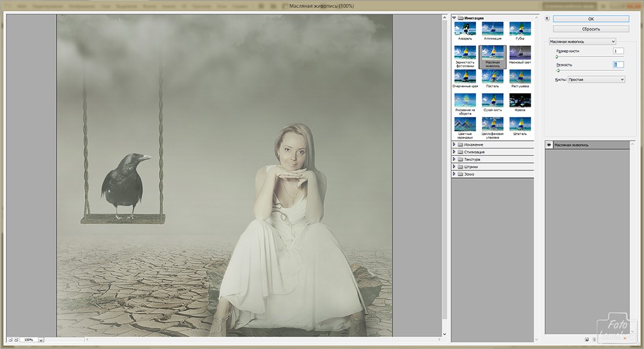This screenshot has width=644, height=349.
Task: Click preview horizontal scrollbar right arrow
Action: point(439,340)
